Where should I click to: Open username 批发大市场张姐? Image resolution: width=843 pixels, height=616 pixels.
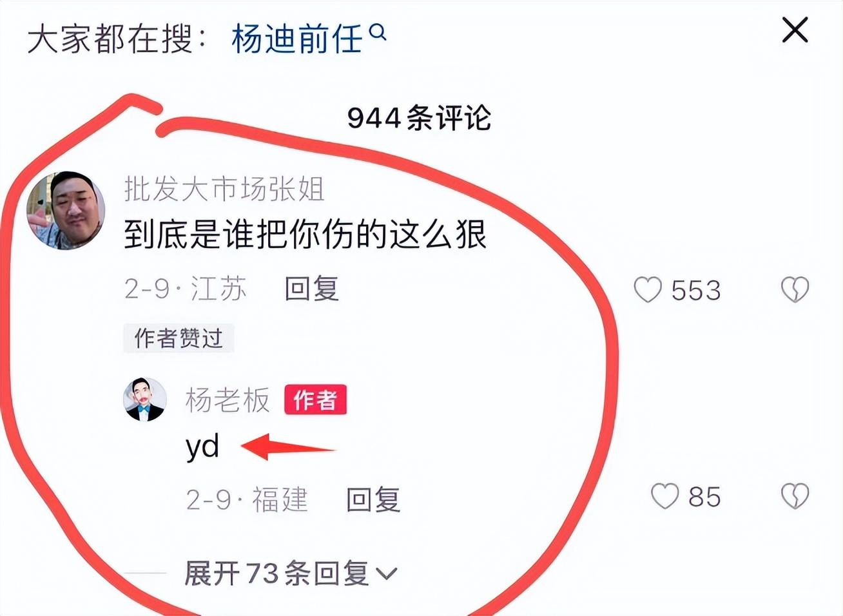tap(224, 189)
